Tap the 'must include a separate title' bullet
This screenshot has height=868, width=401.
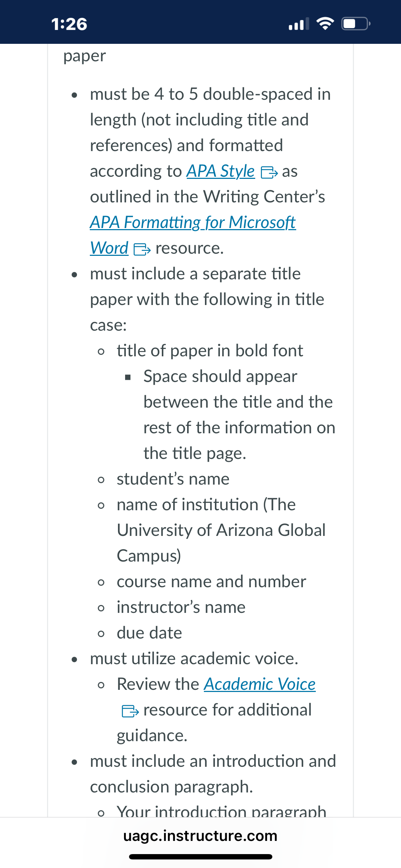pyautogui.click(x=195, y=274)
